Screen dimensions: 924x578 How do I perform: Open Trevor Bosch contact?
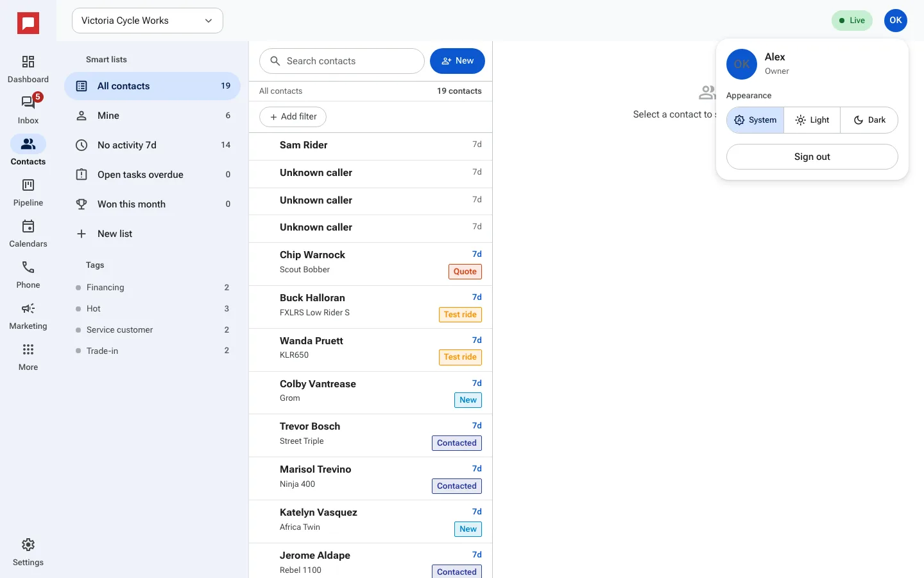pos(371,435)
